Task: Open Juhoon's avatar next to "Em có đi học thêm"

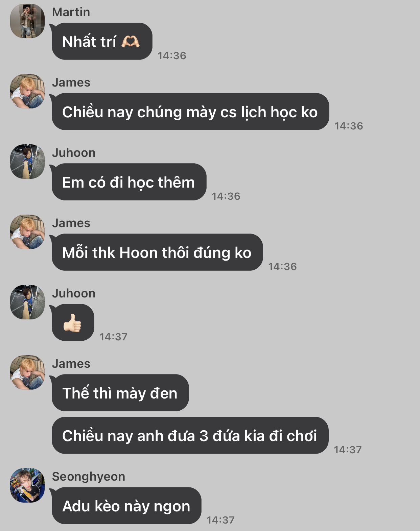Action: point(27,162)
